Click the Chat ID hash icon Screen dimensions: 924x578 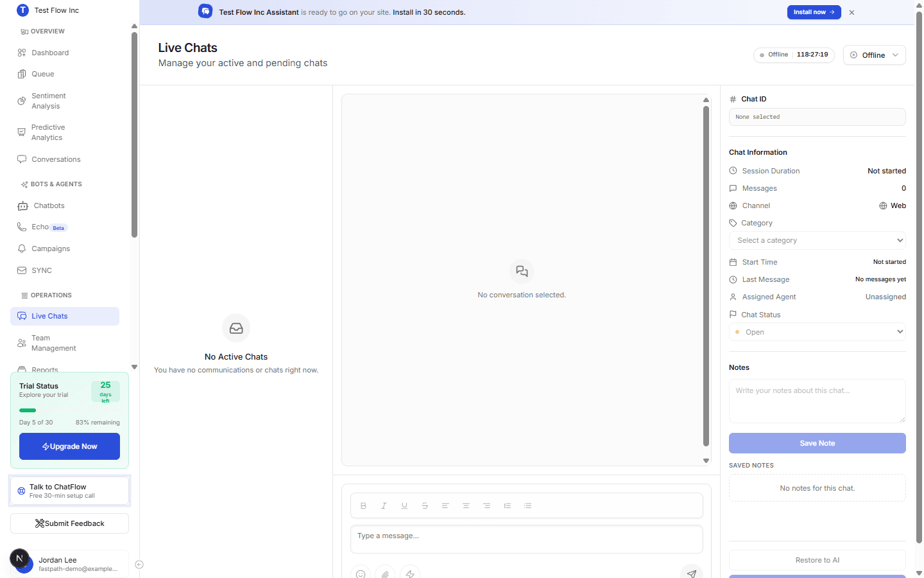(x=733, y=99)
